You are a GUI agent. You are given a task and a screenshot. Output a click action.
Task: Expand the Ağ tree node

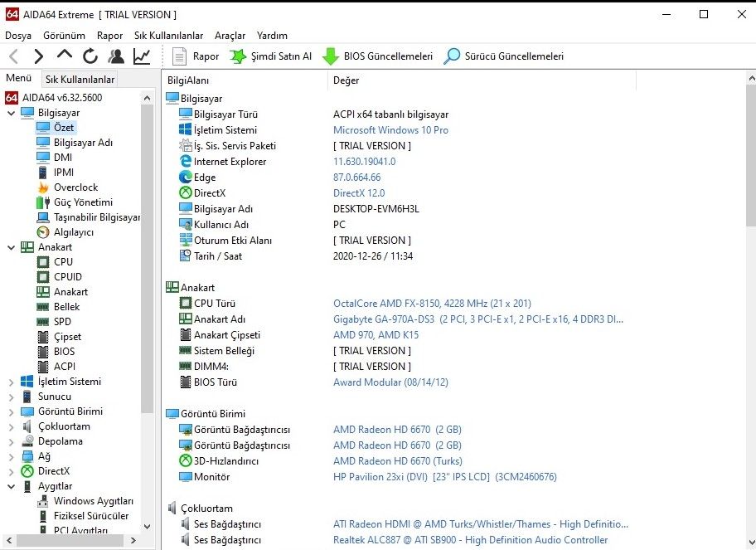tap(12, 457)
